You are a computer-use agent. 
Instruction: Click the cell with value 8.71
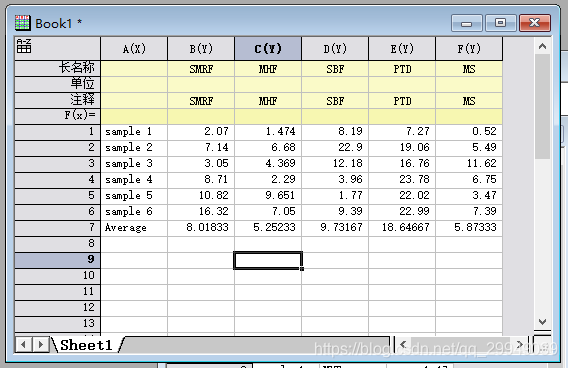point(201,180)
